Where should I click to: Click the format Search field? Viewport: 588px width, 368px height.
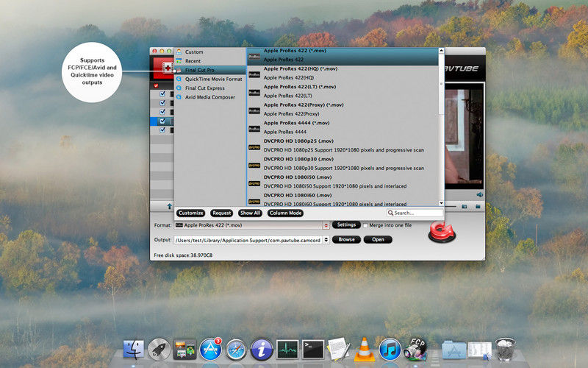pyautogui.click(x=415, y=213)
